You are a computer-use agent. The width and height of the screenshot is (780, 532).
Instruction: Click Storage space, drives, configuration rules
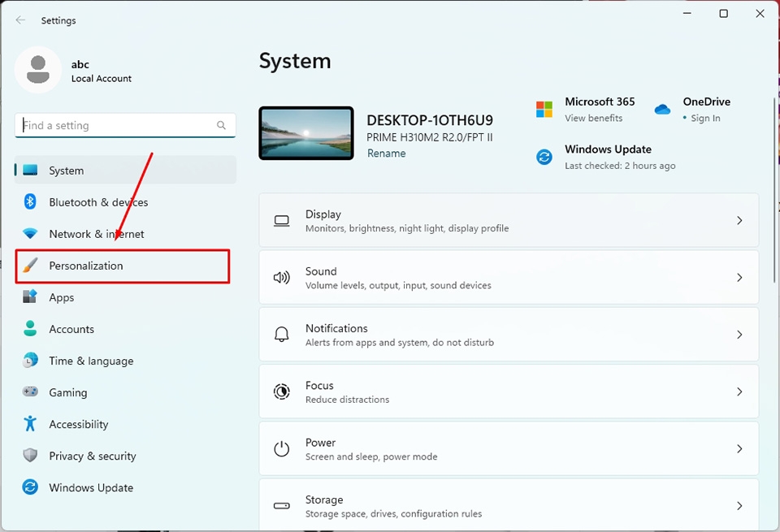coord(393,513)
